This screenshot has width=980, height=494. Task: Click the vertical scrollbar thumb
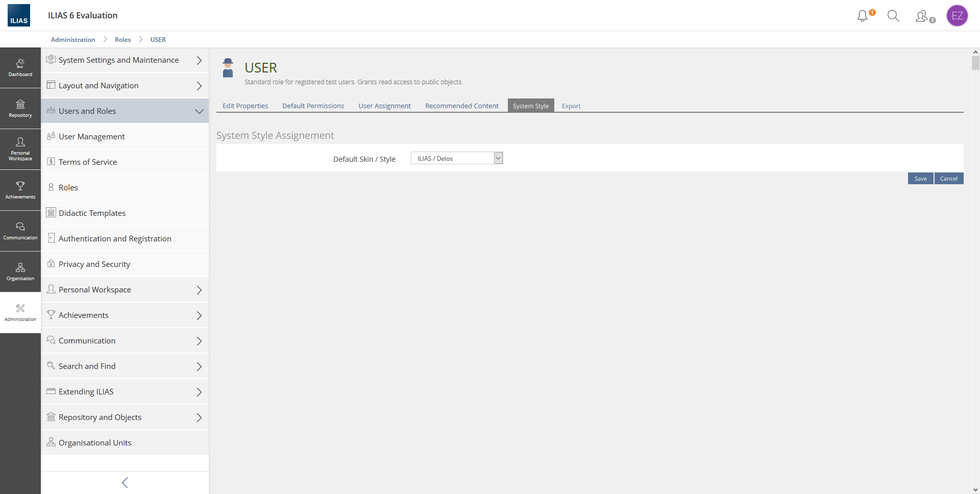(x=975, y=63)
